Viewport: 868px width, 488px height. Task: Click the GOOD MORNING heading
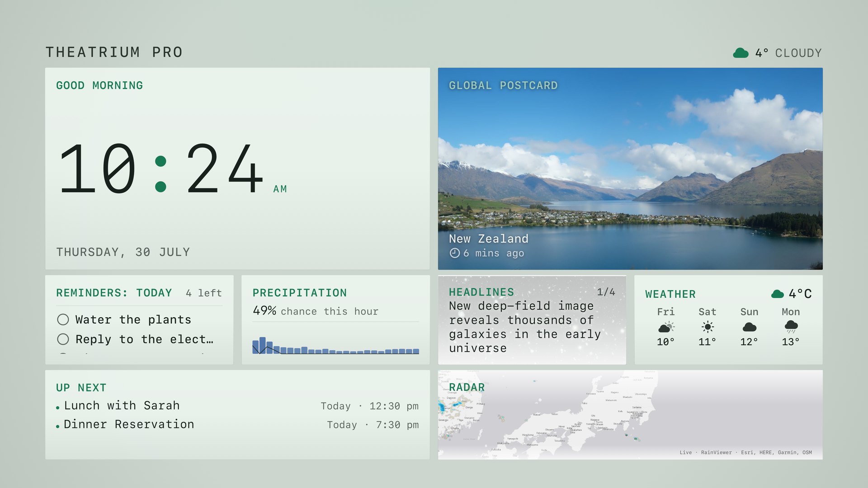99,85
